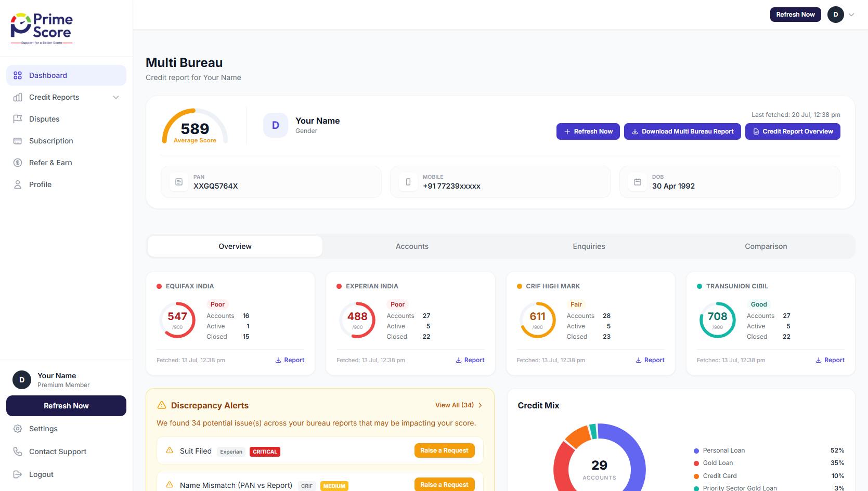Download the CRIF High Mark report
Screen dimensions: 868x491
click(650, 360)
